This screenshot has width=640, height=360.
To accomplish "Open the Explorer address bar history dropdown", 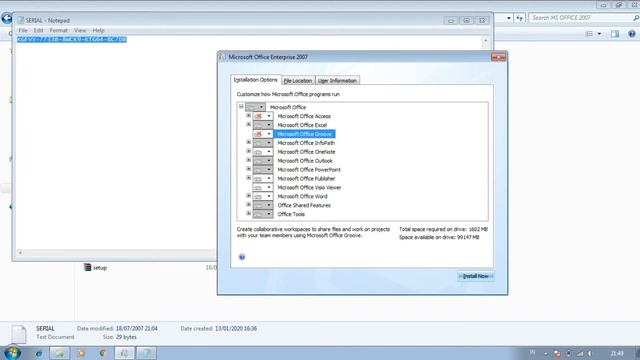I will (509, 18).
